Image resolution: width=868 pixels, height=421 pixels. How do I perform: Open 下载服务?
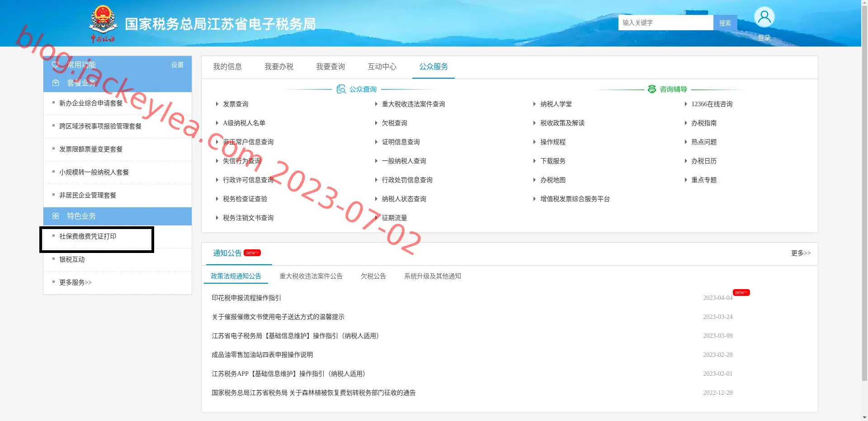click(x=553, y=161)
